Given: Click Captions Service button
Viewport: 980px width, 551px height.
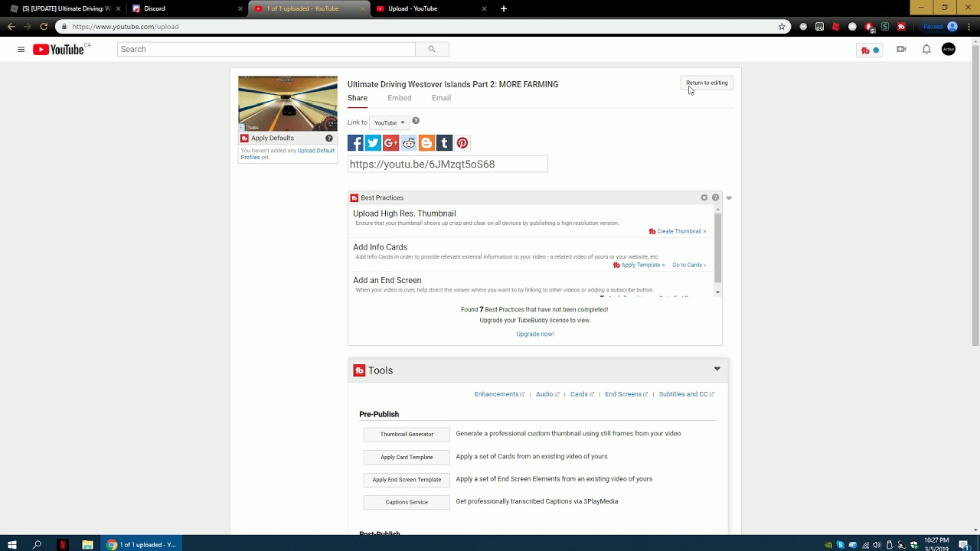Looking at the screenshot, I should (x=407, y=502).
